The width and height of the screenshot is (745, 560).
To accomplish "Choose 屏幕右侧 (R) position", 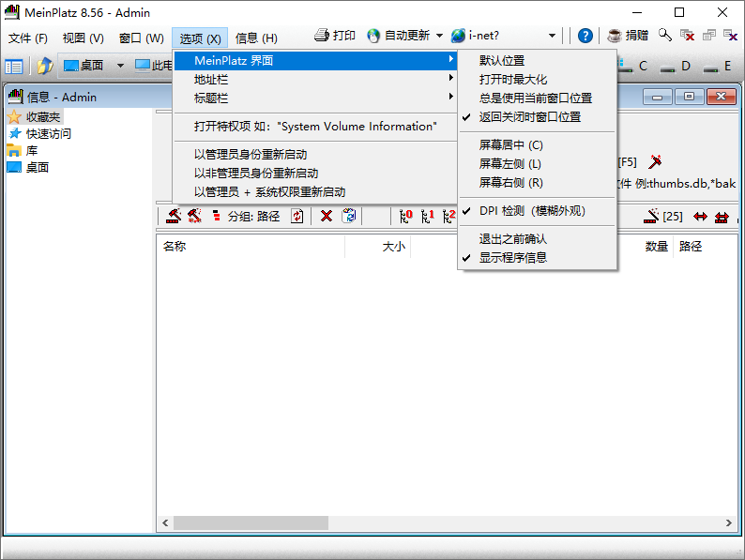I will click(x=538, y=182).
